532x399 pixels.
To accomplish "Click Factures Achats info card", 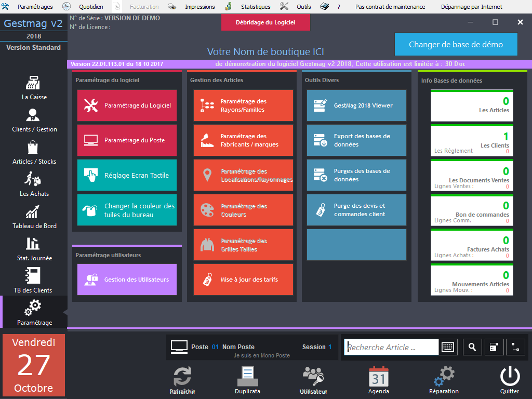I will 472,245.
